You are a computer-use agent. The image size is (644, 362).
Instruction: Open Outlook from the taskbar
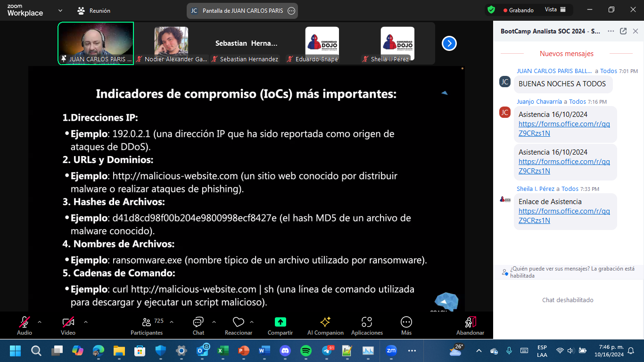(202, 351)
